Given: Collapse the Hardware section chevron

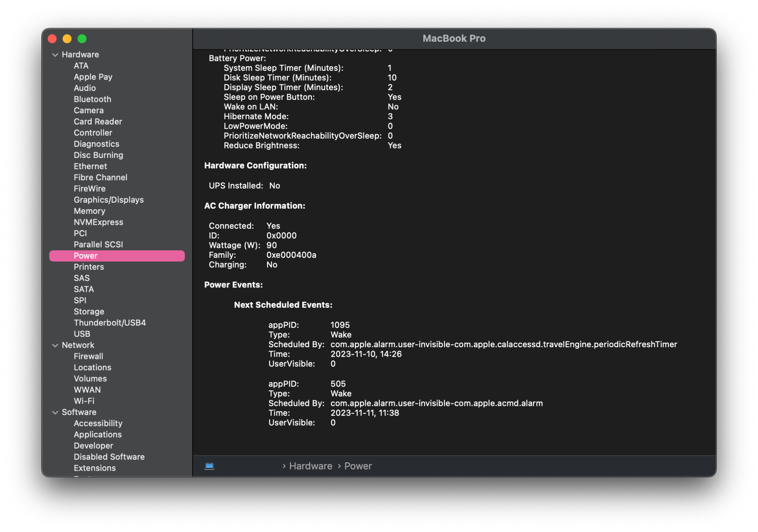Looking at the screenshot, I should (55, 55).
